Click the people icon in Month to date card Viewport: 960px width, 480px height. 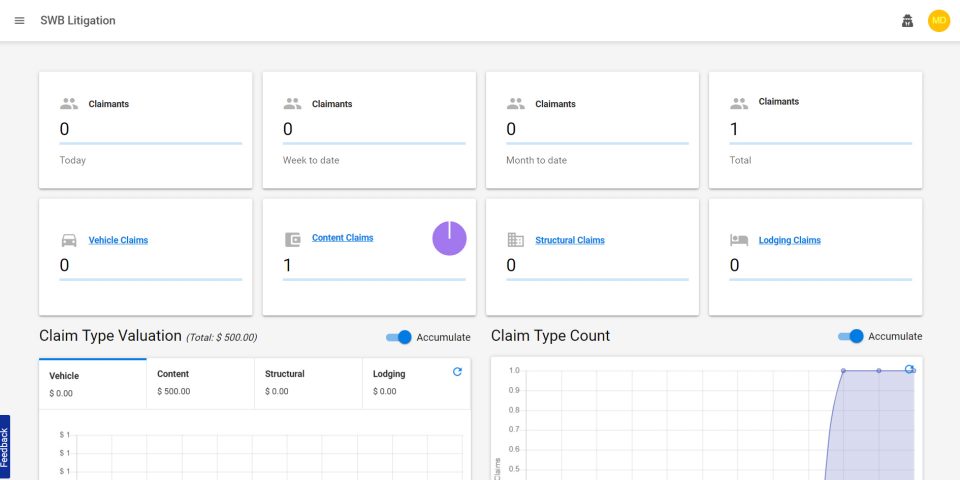(x=516, y=104)
